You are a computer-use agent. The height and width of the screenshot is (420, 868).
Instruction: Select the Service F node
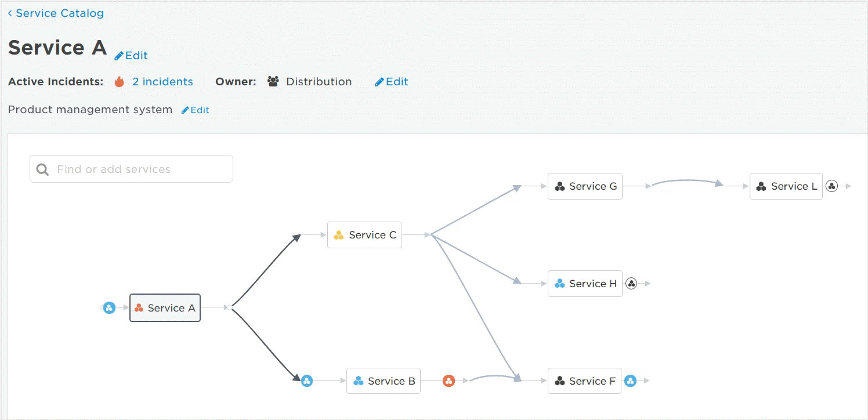584,381
